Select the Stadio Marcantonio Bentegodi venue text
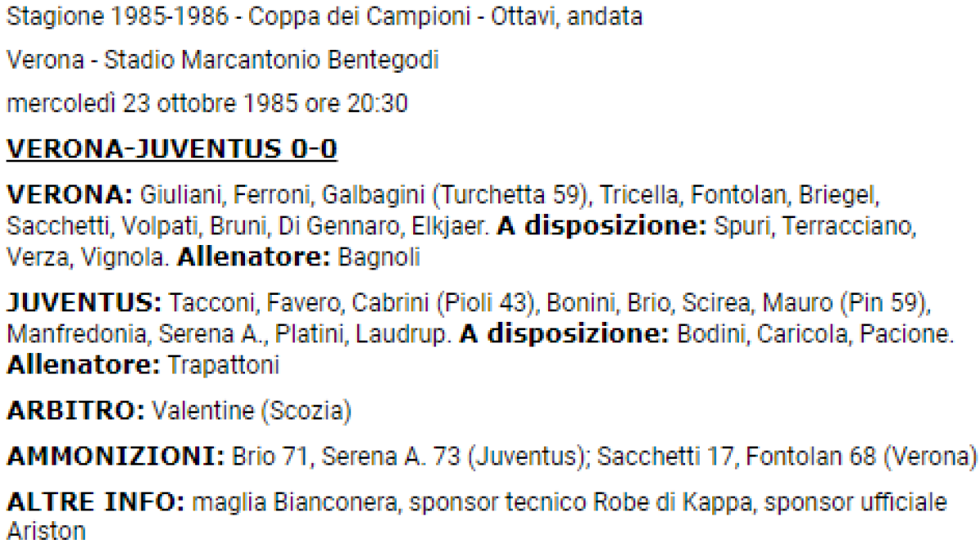Image resolution: width=980 pixels, height=544 pixels. click(289, 61)
